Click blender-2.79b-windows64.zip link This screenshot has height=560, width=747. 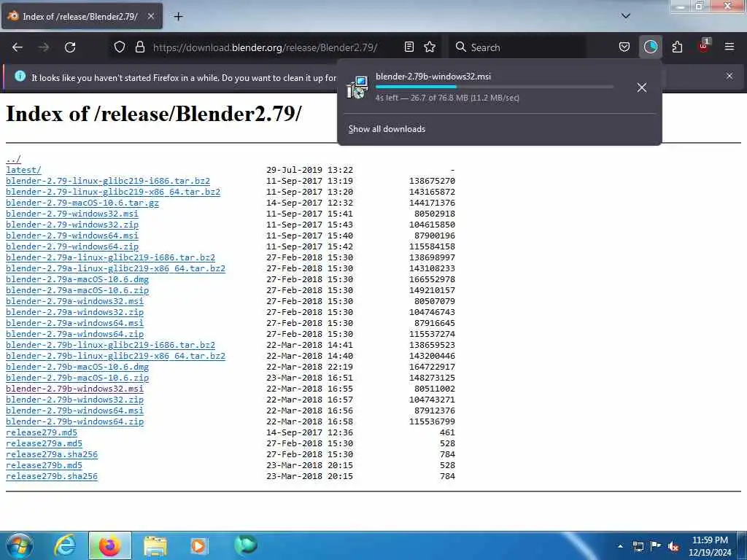75,422
